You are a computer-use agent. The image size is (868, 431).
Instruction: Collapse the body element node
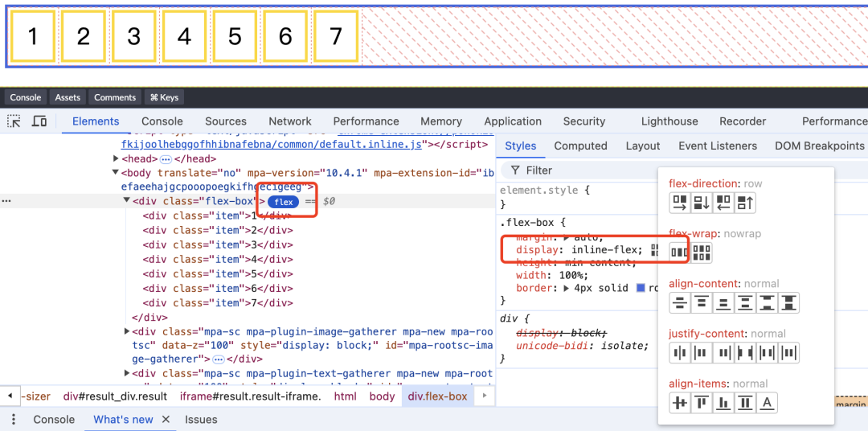[116, 172]
